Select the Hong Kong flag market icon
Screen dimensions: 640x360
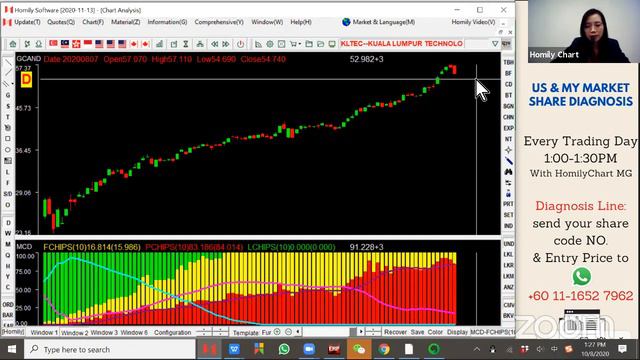pyautogui.click(x=76, y=44)
